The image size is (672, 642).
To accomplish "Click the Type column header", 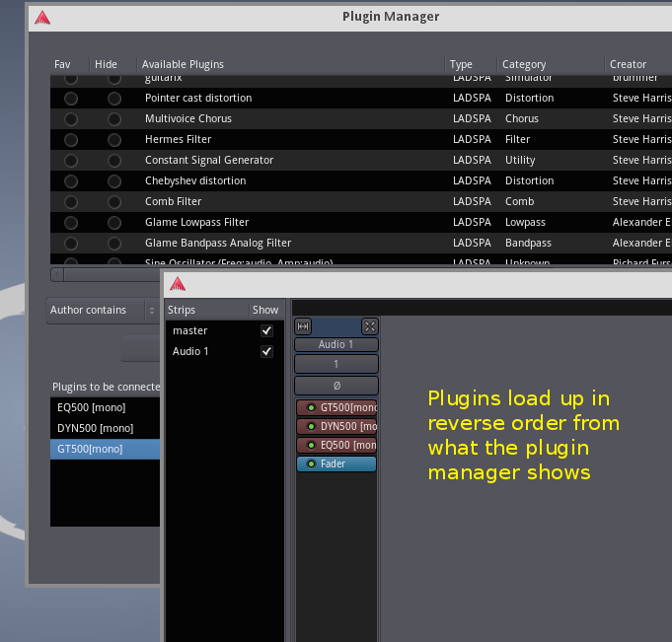I will [461, 64].
